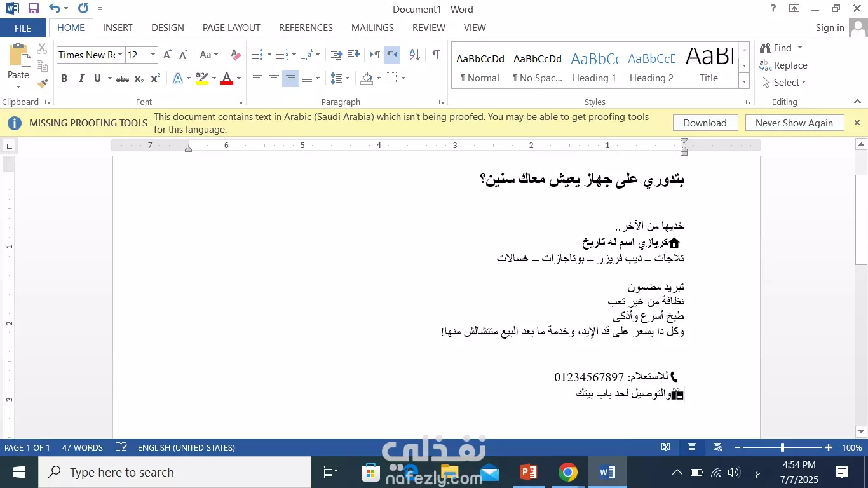Click the red font color button
Viewport: 868px width, 488px height.
pos(227,79)
